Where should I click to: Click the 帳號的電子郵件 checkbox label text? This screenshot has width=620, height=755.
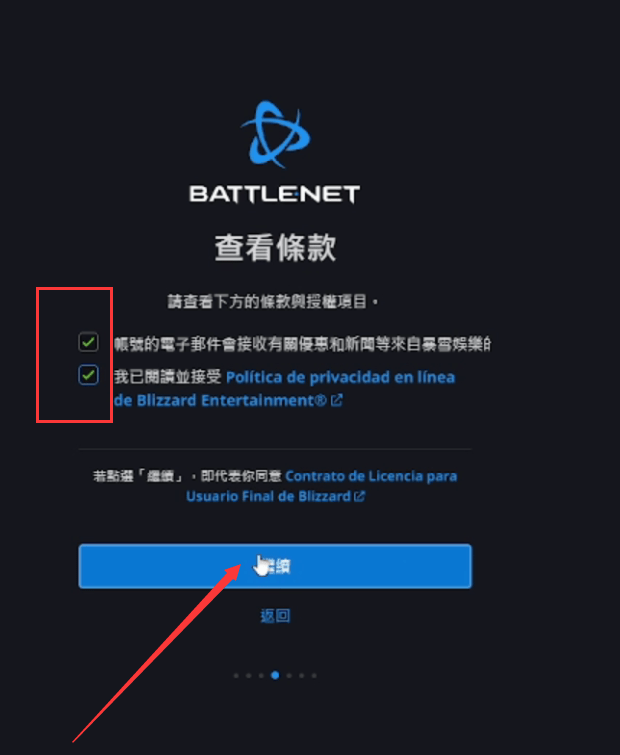(x=302, y=344)
